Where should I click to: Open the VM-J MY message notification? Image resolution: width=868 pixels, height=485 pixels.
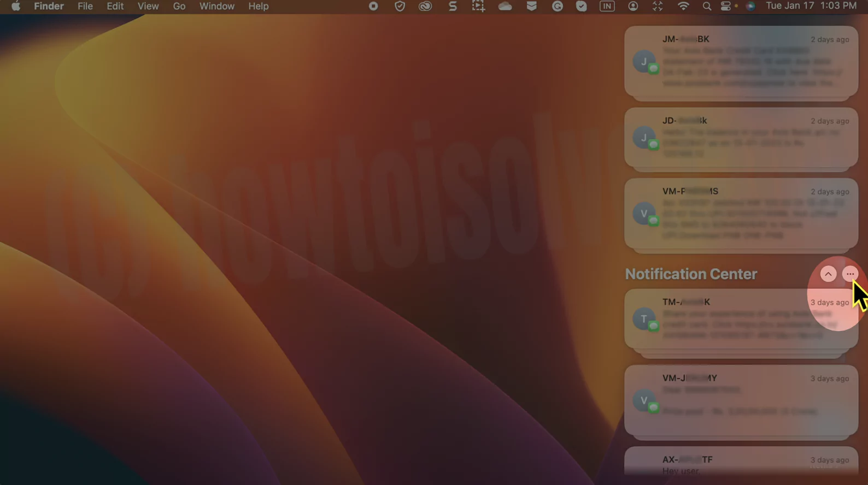coord(741,400)
